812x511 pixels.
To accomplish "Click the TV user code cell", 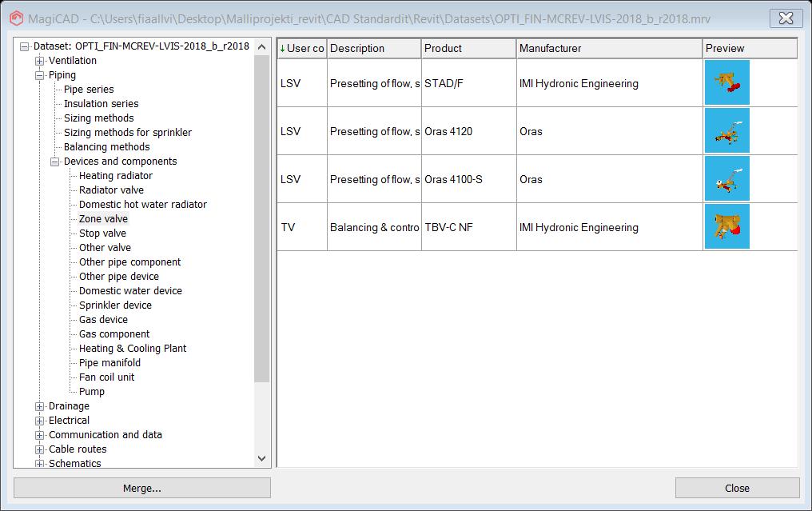I will pos(302,228).
